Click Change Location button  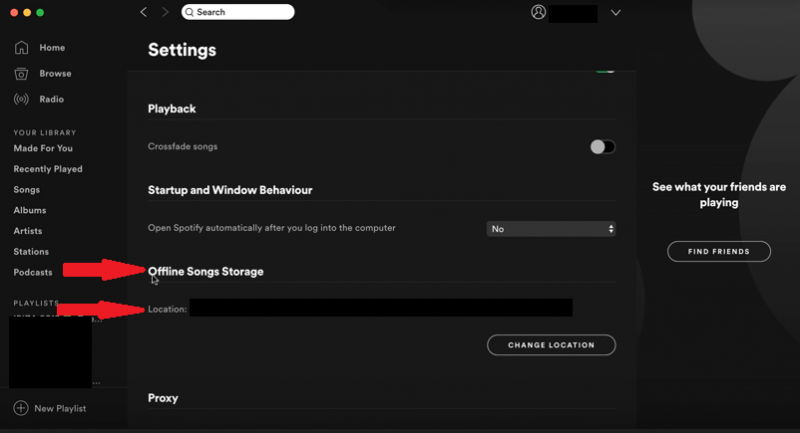click(x=552, y=345)
